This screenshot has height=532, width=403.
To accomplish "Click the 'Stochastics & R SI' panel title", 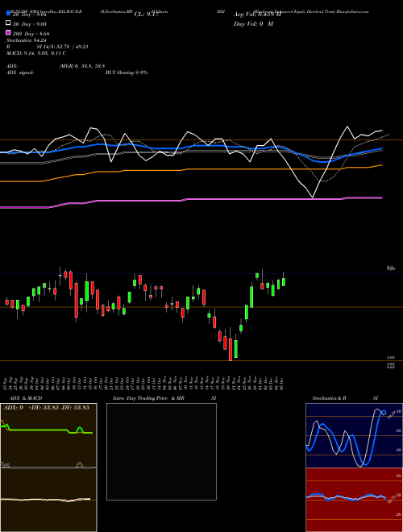I will coord(345,398).
